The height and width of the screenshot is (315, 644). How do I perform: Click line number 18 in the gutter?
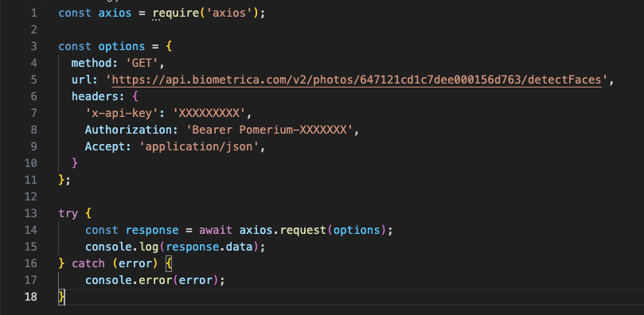(30, 297)
